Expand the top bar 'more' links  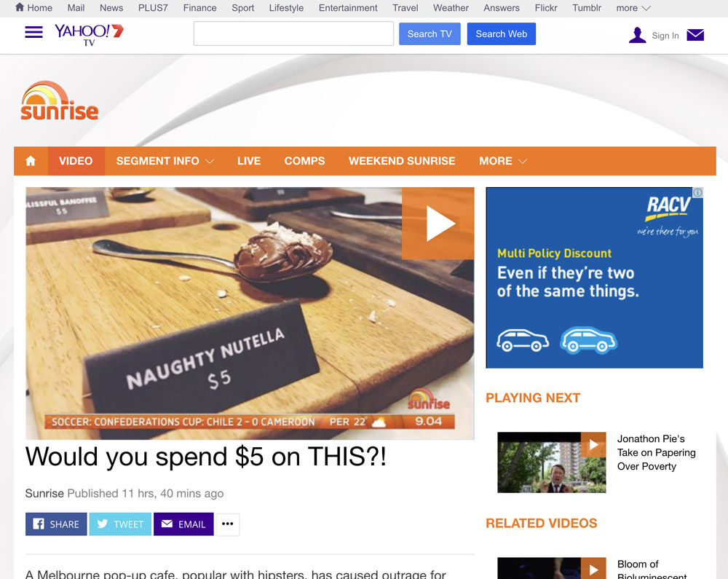pyautogui.click(x=633, y=8)
